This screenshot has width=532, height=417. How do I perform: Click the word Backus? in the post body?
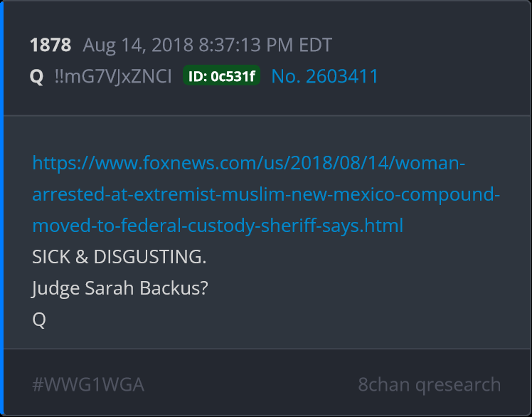[x=174, y=288]
